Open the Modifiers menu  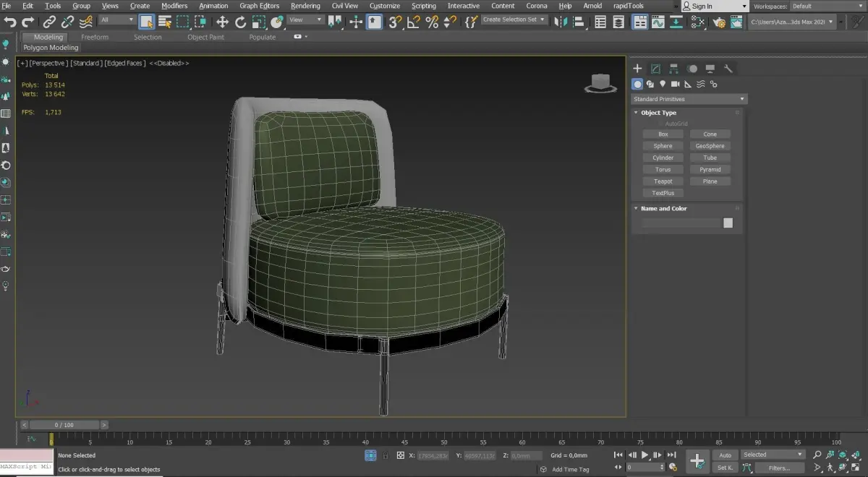[x=174, y=6]
